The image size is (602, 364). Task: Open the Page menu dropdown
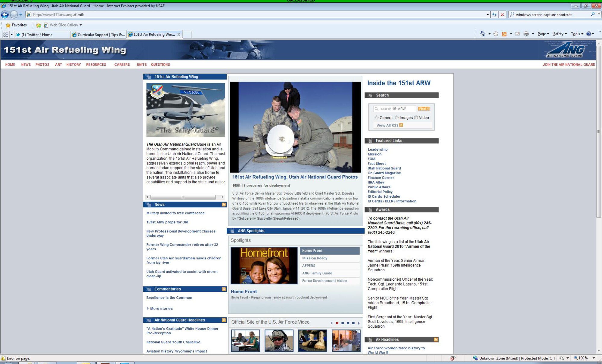click(x=543, y=34)
